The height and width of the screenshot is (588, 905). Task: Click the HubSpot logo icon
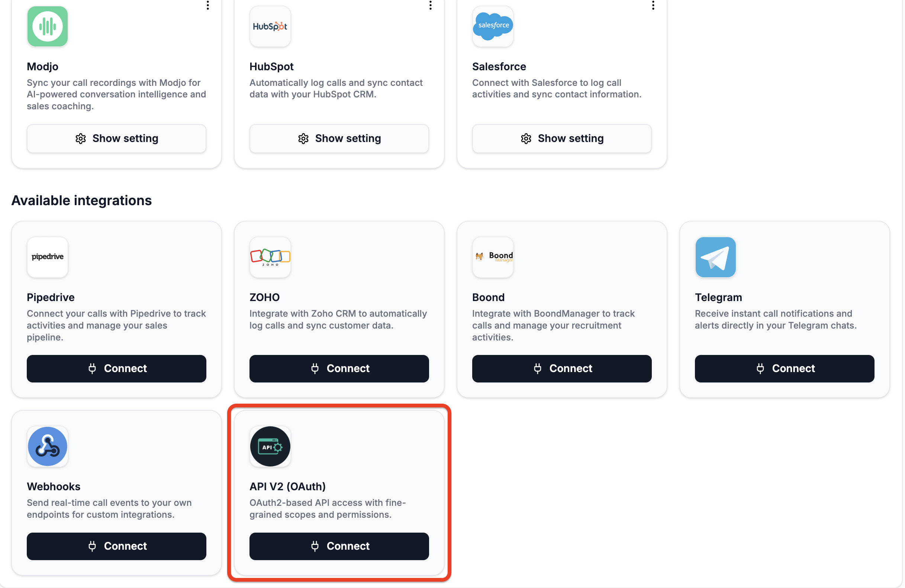tap(270, 26)
